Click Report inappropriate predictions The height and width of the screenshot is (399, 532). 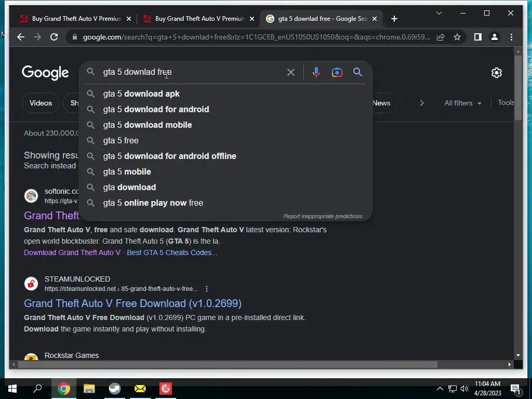[x=323, y=216]
